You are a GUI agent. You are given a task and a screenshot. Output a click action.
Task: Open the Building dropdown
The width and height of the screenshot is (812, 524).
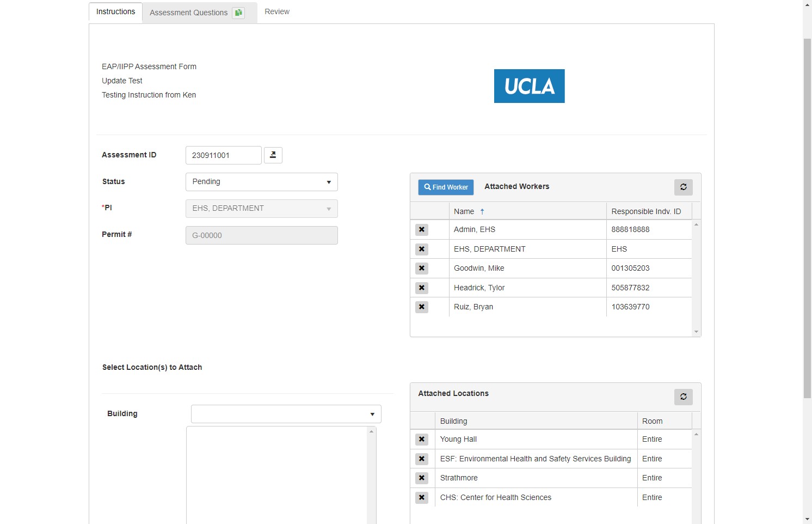[286, 414]
